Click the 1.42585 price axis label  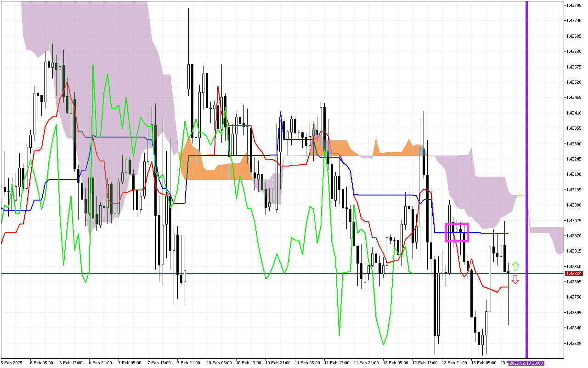tap(574, 343)
